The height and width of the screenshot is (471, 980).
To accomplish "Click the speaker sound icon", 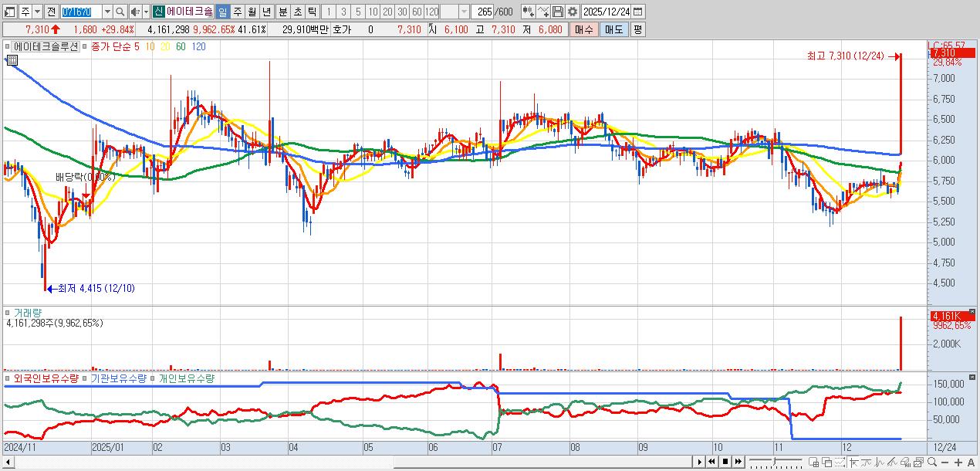I will click(x=134, y=12).
